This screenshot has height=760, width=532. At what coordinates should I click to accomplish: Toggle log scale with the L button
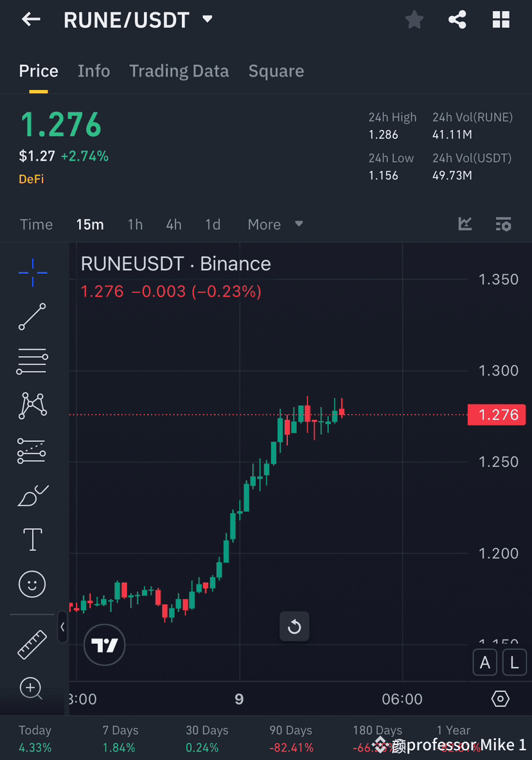515,662
